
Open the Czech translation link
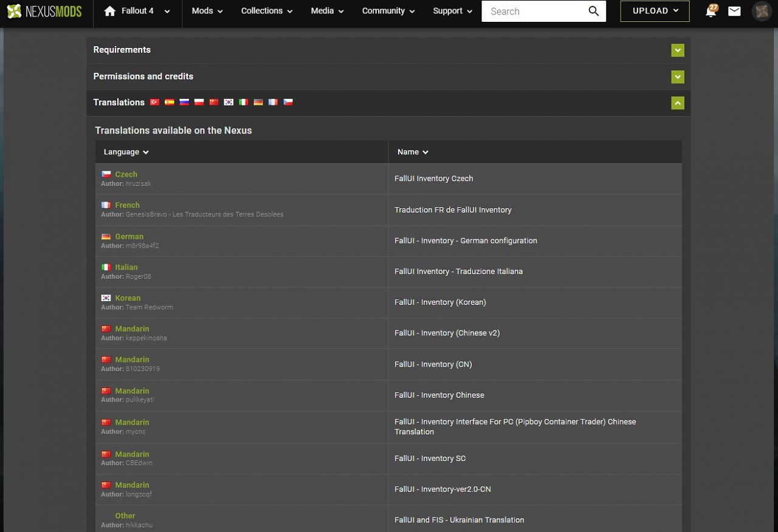tap(126, 174)
